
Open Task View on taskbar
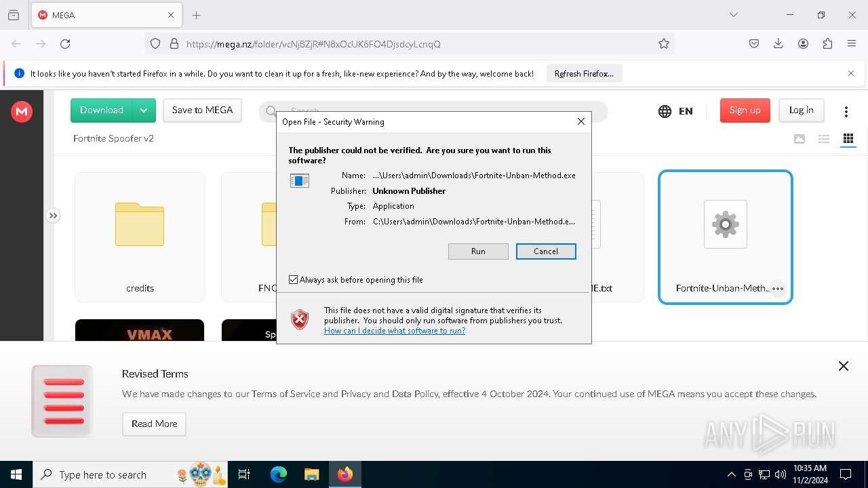(x=244, y=474)
